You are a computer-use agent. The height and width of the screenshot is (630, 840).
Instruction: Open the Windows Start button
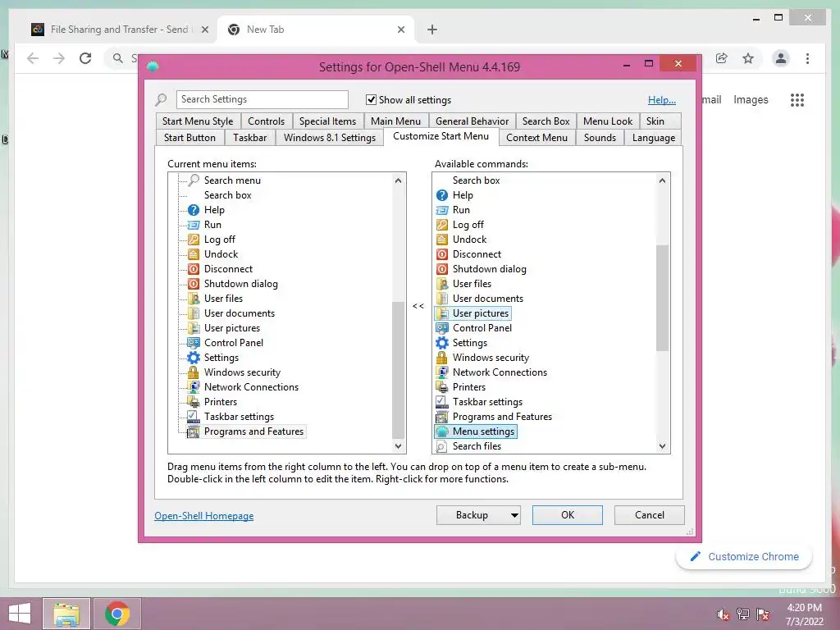point(20,614)
